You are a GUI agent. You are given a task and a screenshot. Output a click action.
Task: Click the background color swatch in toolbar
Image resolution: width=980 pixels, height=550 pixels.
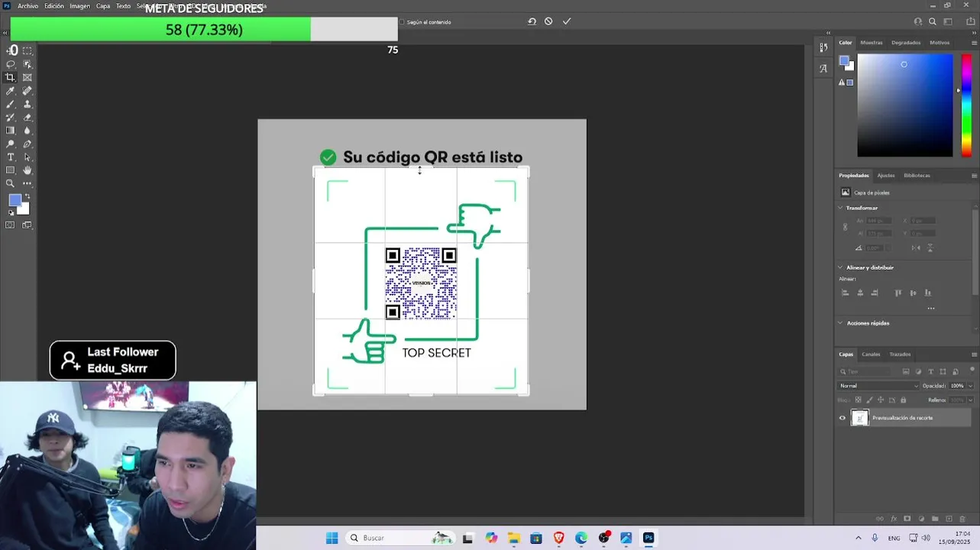(24, 209)
